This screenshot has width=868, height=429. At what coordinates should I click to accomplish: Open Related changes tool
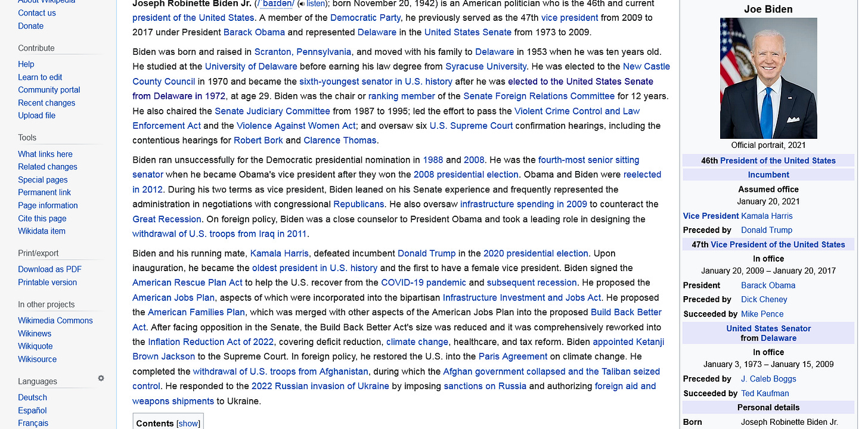click(48, 167)
